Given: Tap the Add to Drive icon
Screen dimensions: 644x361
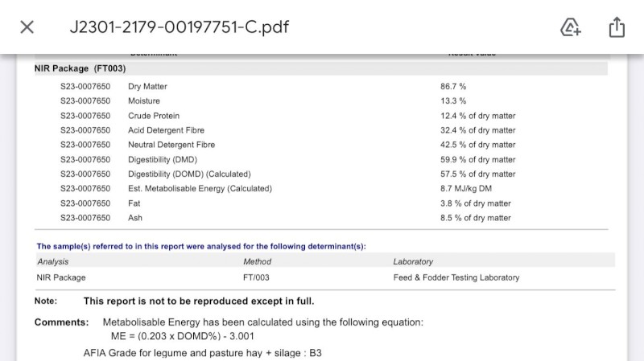Looking at the screenshot, I should click(571, 27).
